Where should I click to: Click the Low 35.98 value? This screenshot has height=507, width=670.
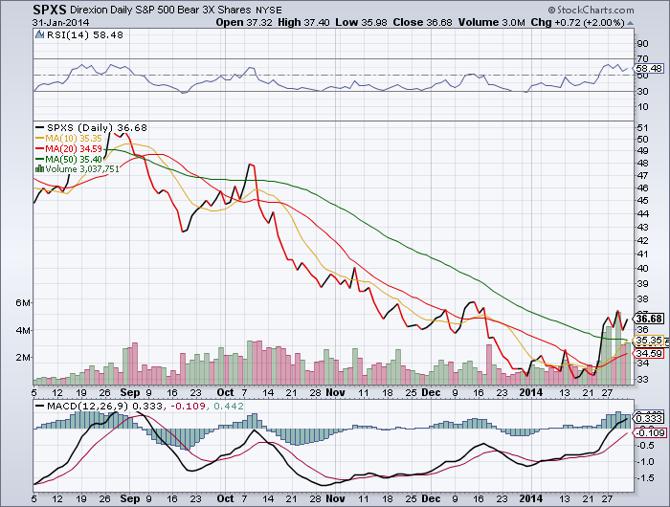click(361, 22)
